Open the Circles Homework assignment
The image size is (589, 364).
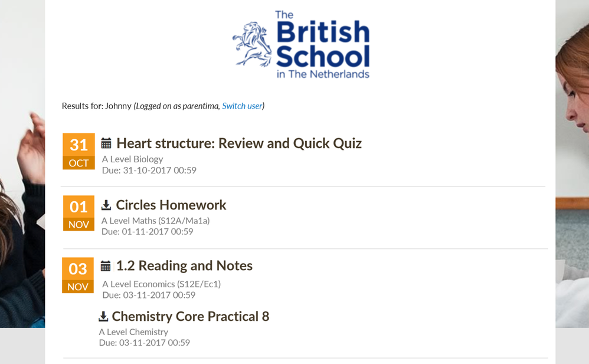(171, 205)
